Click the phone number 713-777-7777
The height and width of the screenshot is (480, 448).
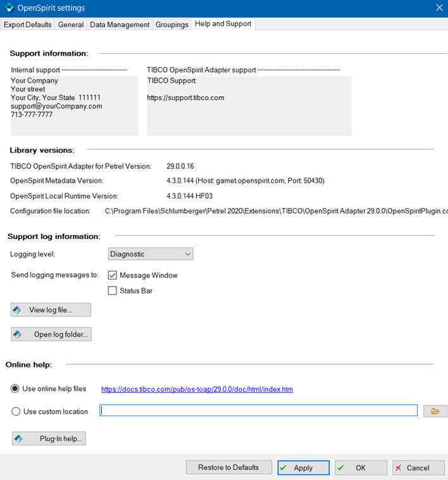pos(32,114)
